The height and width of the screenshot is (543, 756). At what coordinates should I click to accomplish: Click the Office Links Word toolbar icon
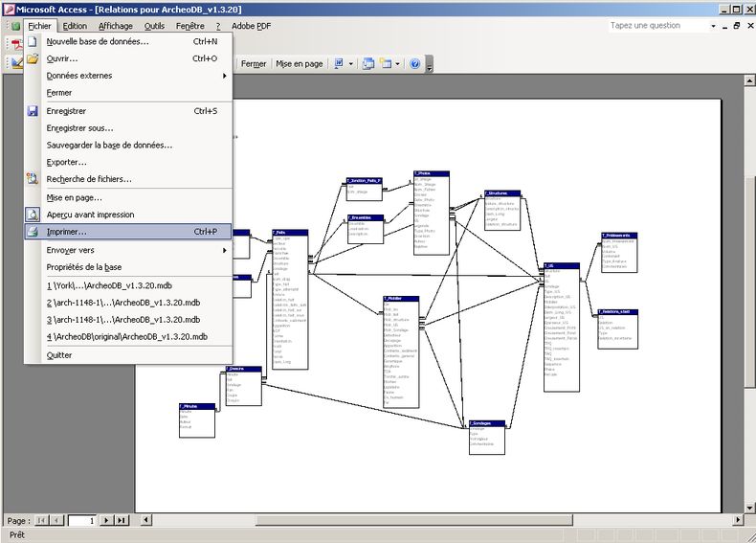339,64
